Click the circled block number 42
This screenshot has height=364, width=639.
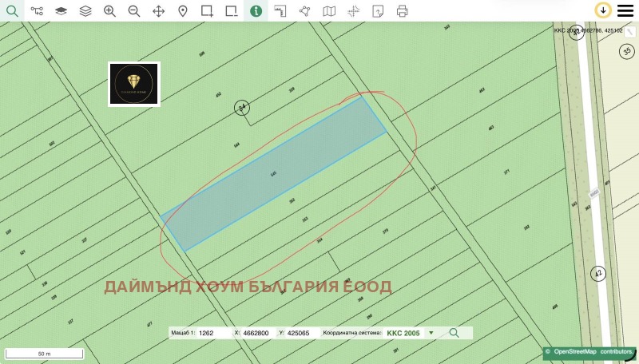click(598, 273)
